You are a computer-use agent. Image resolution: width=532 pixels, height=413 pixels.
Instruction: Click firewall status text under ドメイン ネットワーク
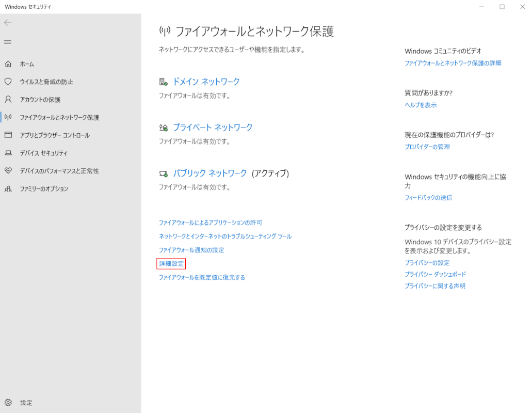pyautogui.click(x=195, y=96)
